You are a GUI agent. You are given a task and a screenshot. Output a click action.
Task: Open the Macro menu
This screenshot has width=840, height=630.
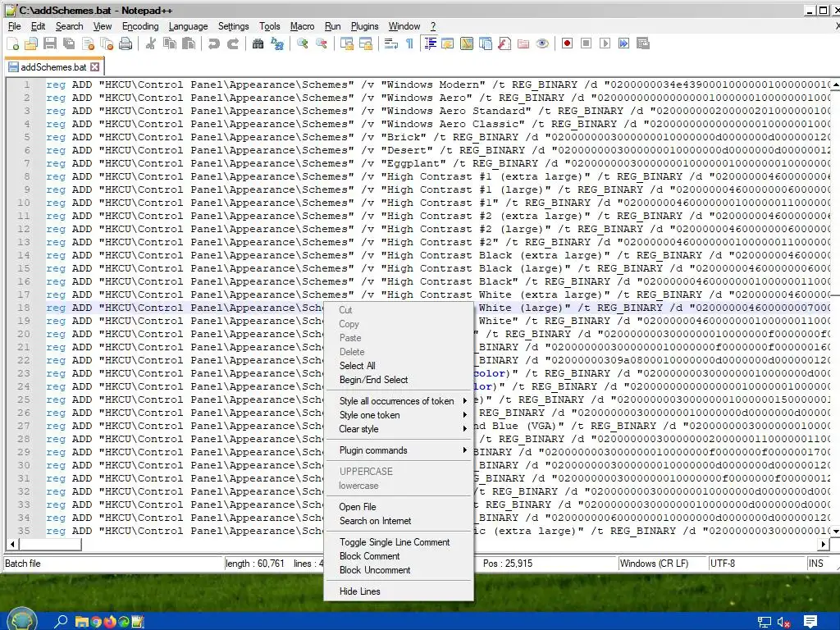pyautogui.click(x=302, y=26)
